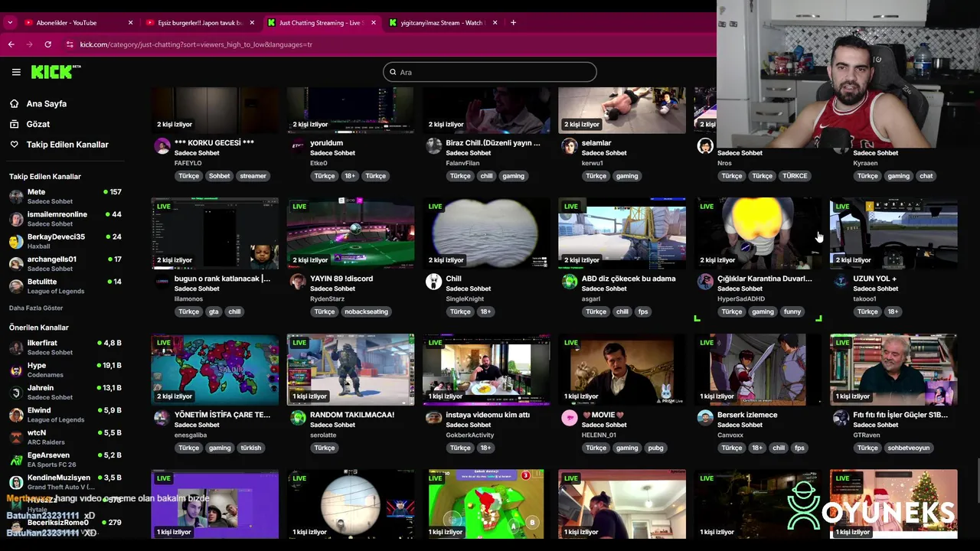Click MOVIE stream avatar by HELENN_01

coord(569,417)
